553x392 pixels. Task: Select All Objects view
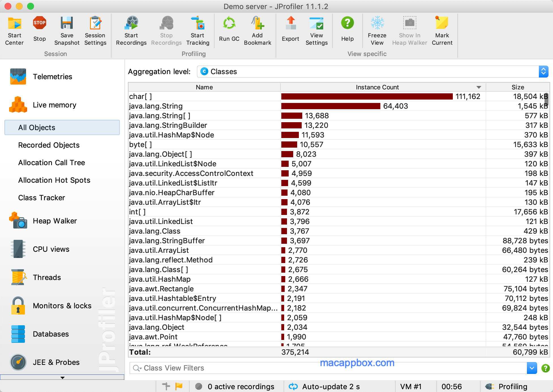pos(62,128)
